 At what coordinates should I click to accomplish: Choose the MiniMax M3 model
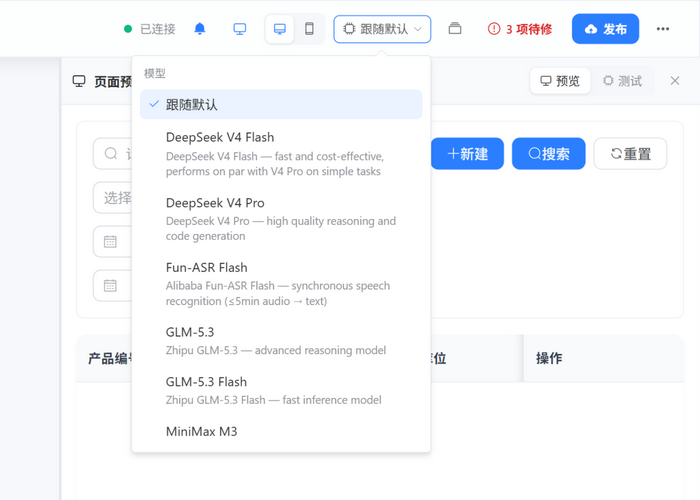point(281,431)
